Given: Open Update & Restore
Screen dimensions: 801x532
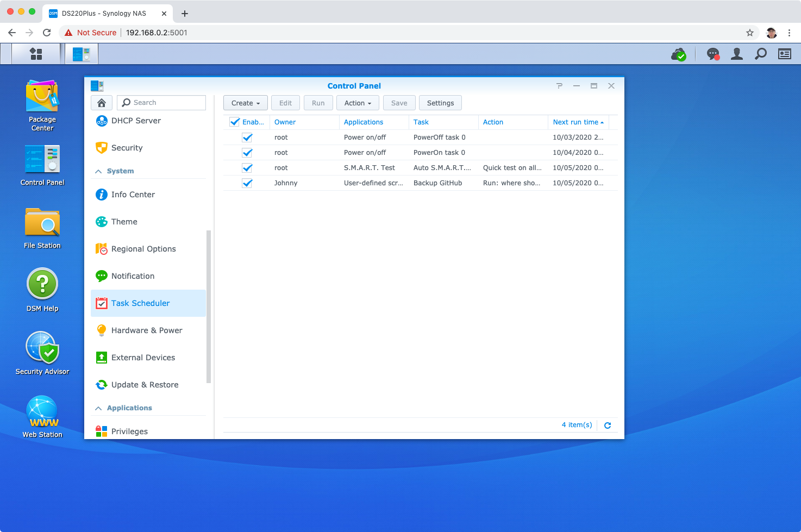Looking at the screenshot, I should click(148, 385).
